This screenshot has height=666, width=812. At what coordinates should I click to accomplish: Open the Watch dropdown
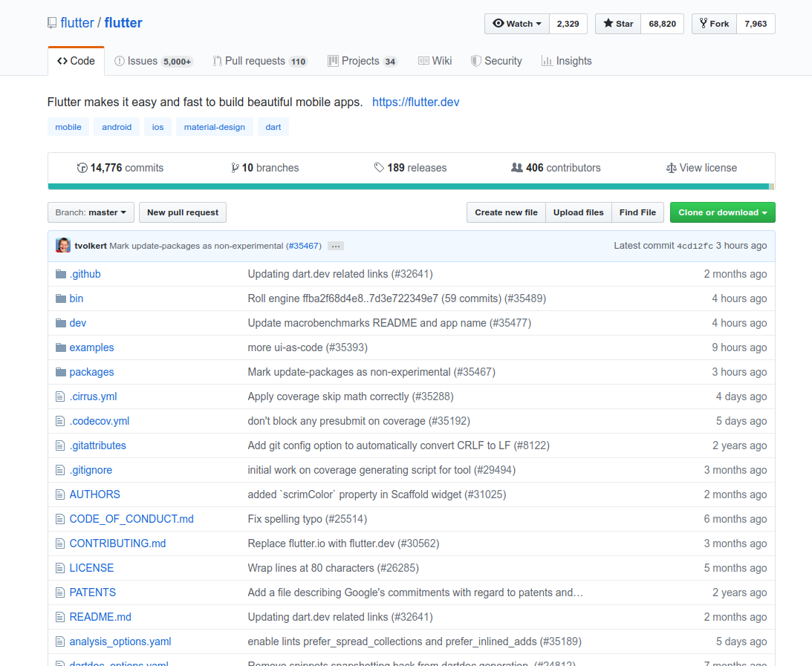(x=517, y=24)
